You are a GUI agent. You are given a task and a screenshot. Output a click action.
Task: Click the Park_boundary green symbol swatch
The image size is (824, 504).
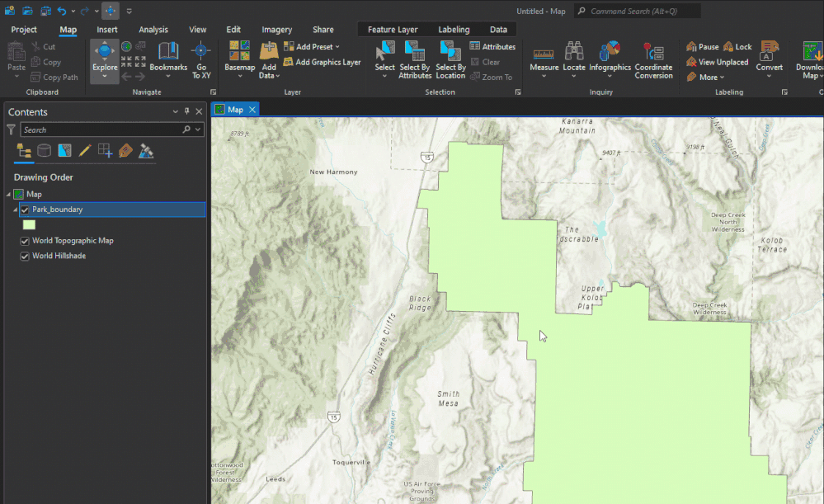click(x=29, y=224)
